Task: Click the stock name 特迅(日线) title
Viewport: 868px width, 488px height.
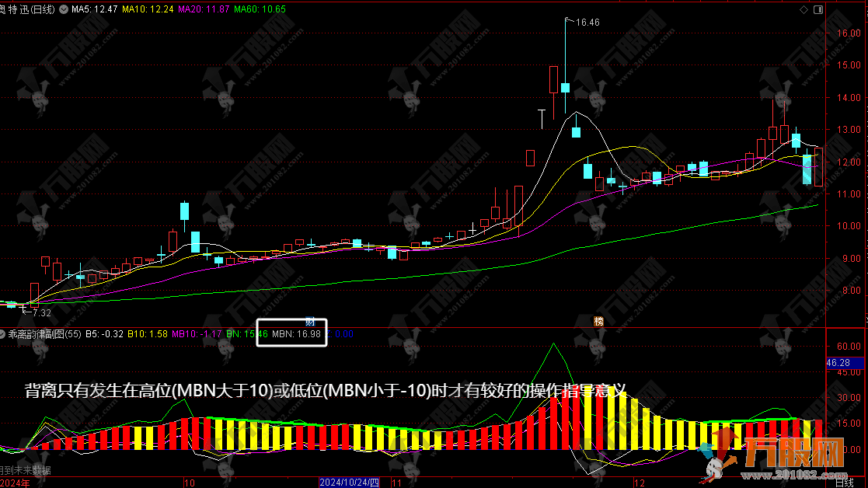Action: (x=29, y=9)
